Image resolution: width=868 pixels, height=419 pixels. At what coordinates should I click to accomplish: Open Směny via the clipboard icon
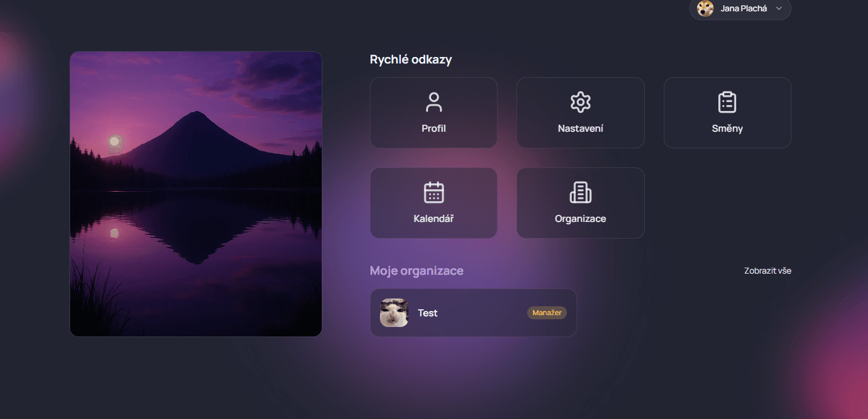(727, 101)
